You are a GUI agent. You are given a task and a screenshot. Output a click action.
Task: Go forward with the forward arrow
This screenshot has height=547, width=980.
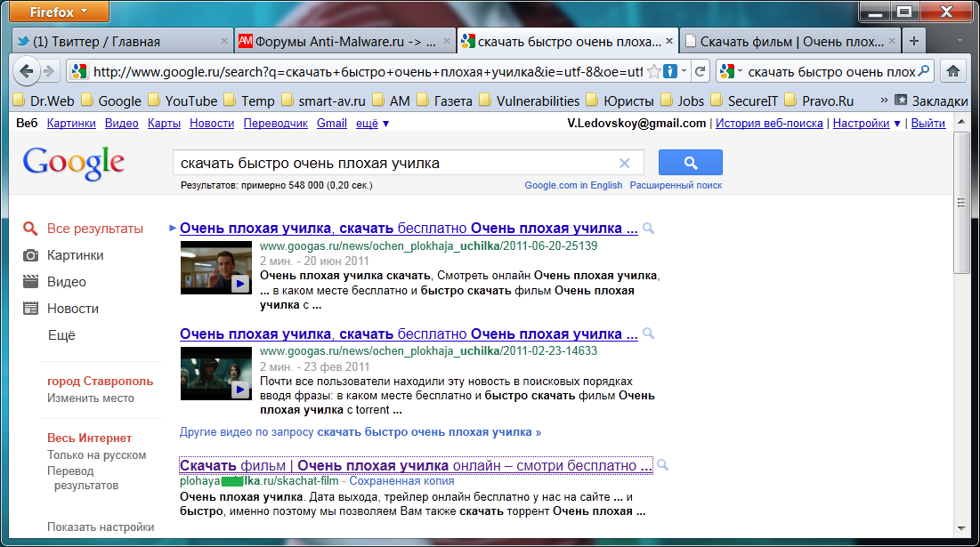tap(49, 71)
